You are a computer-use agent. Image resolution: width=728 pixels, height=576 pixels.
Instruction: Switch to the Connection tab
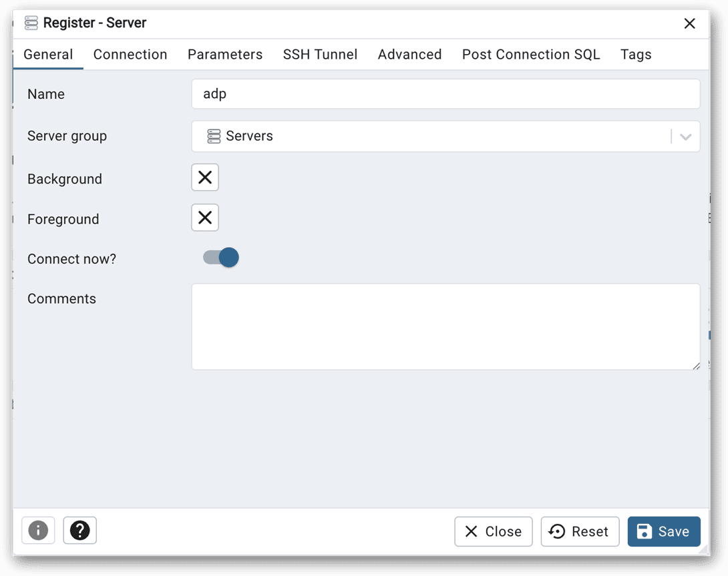coord(130,55)
